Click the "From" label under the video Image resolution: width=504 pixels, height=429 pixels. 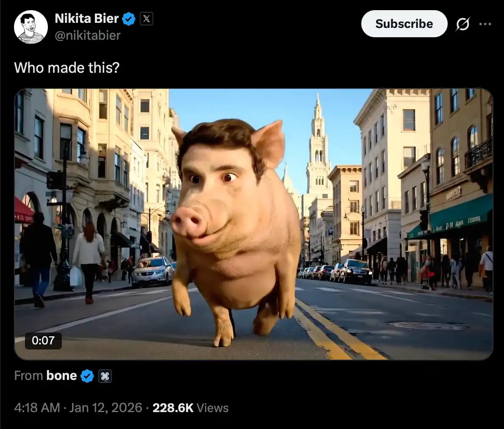29,376
